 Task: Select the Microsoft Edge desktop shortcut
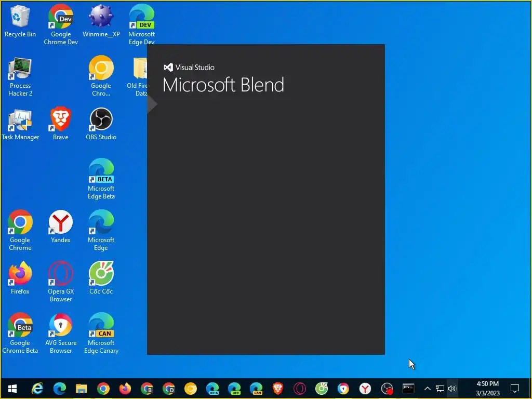point(101,230)
